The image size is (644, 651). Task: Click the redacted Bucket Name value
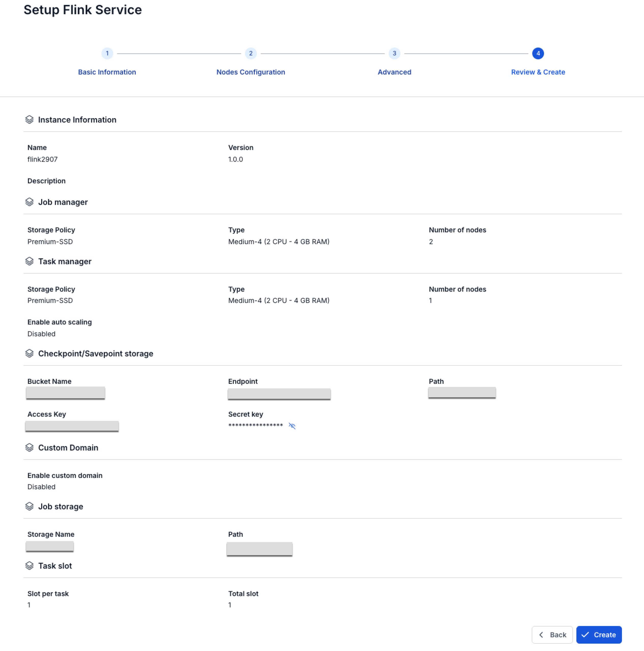(x=65, y=393)
